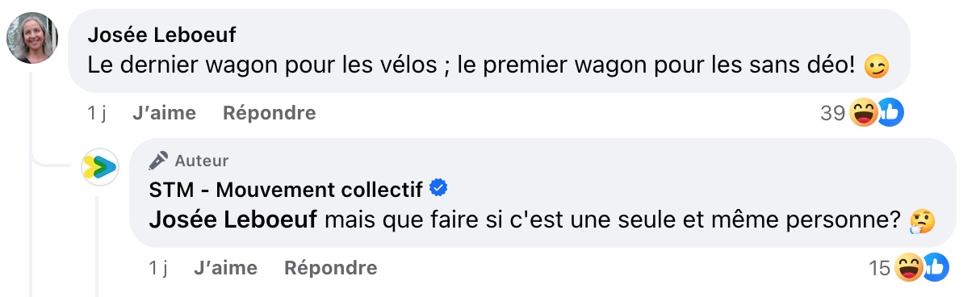This screenshot has width=980, height=297.
Task: Open Josée Leboeuf's profile picture
Action: point(33,38)
